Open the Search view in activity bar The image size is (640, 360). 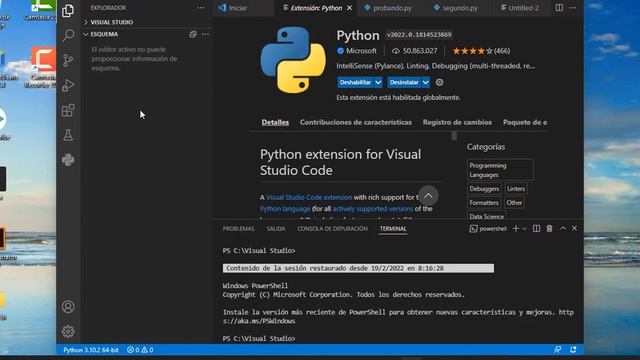tap(68, 36)
